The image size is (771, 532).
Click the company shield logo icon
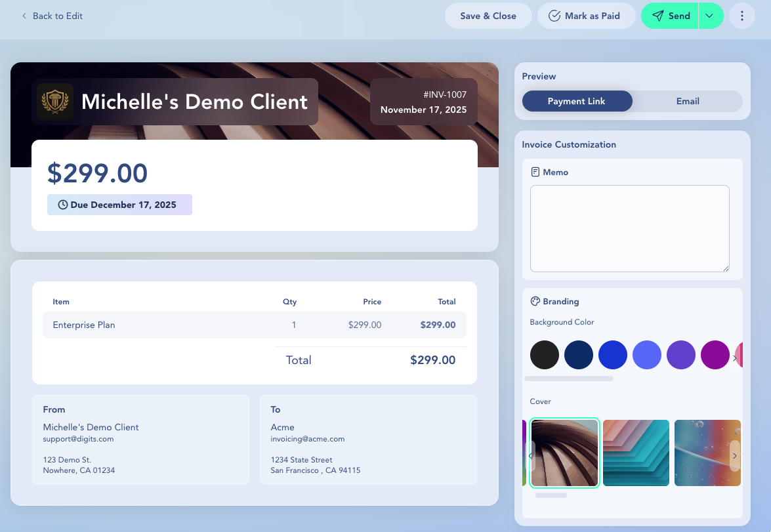tap(55, 102)
